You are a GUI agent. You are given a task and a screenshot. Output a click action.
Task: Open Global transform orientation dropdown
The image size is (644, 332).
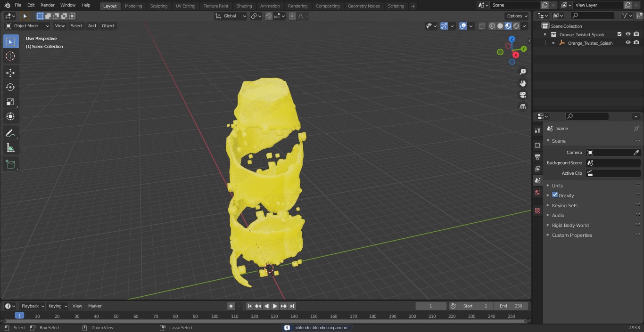tap(231, 16)
